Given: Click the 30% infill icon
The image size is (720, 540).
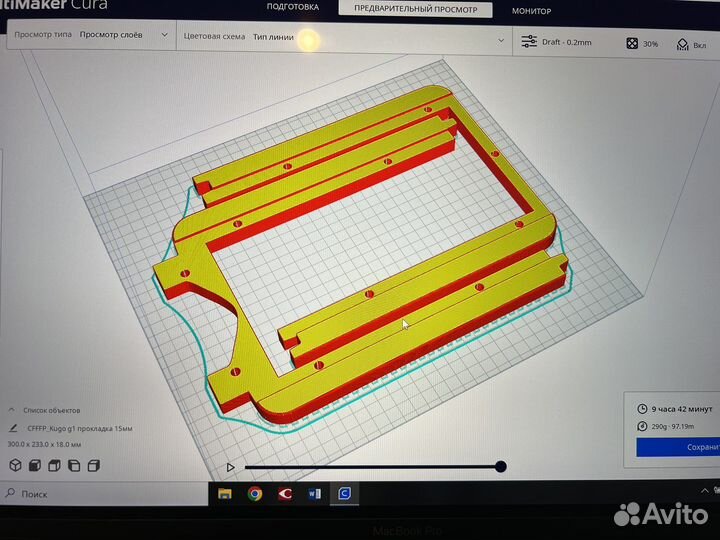Looking at the screenshot, I should point(632,43).
